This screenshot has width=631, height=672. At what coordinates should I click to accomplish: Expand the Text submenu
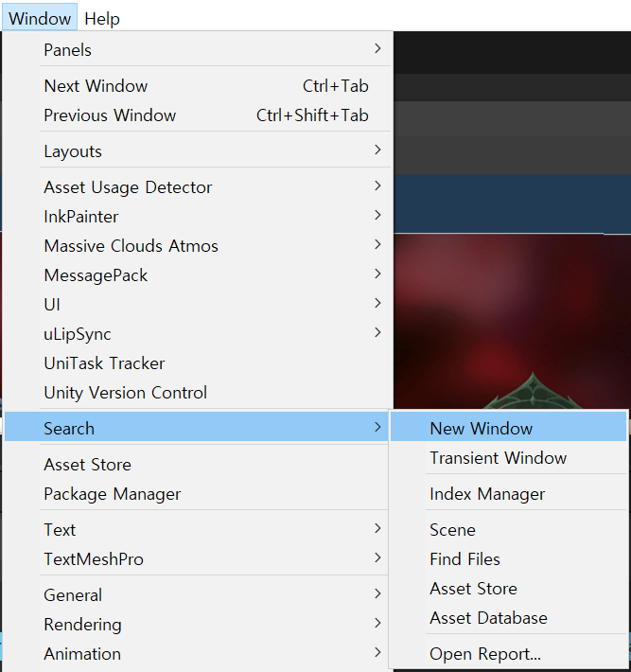pos(197,530)
